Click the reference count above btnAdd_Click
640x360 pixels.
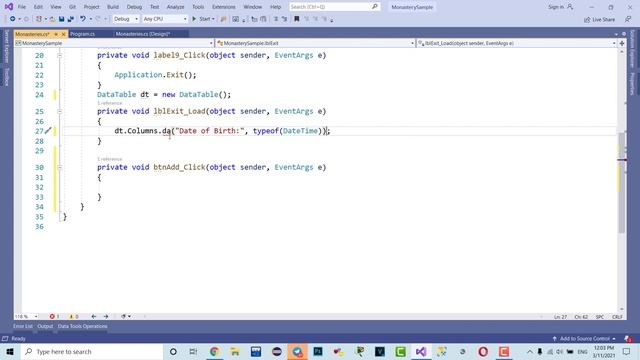pos(109,159)
